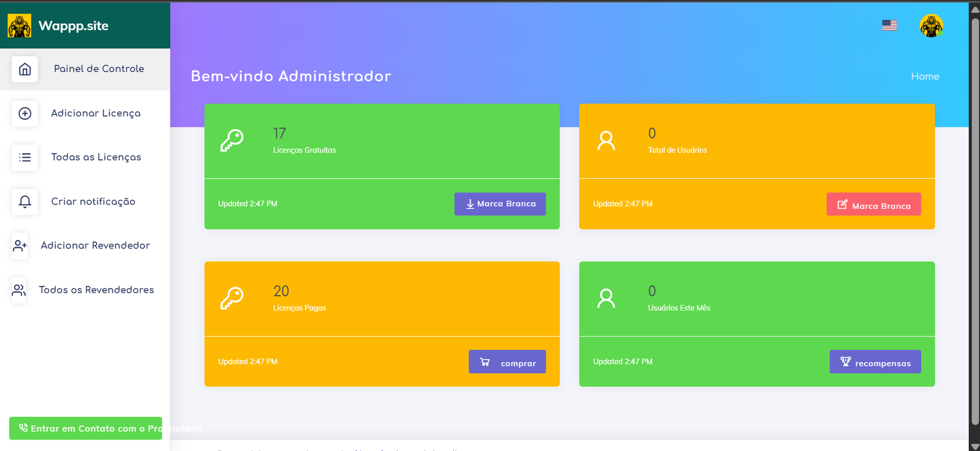Viewport: 980px width, 451px height.
Task: Select Adicionar Revendedor in sidebar
Action: (95, 245)
